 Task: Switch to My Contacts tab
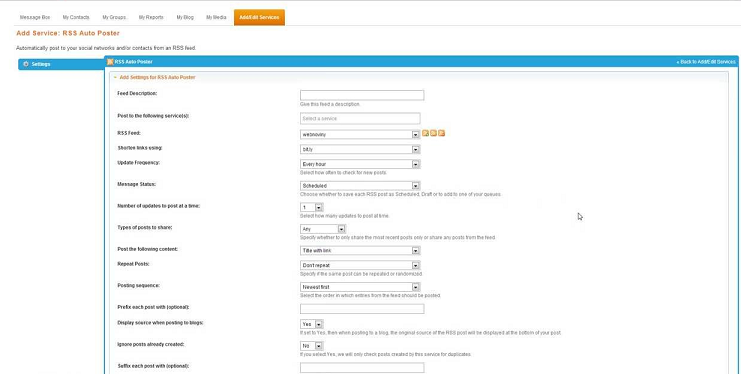pyautogui.click(x=76, y=17)
